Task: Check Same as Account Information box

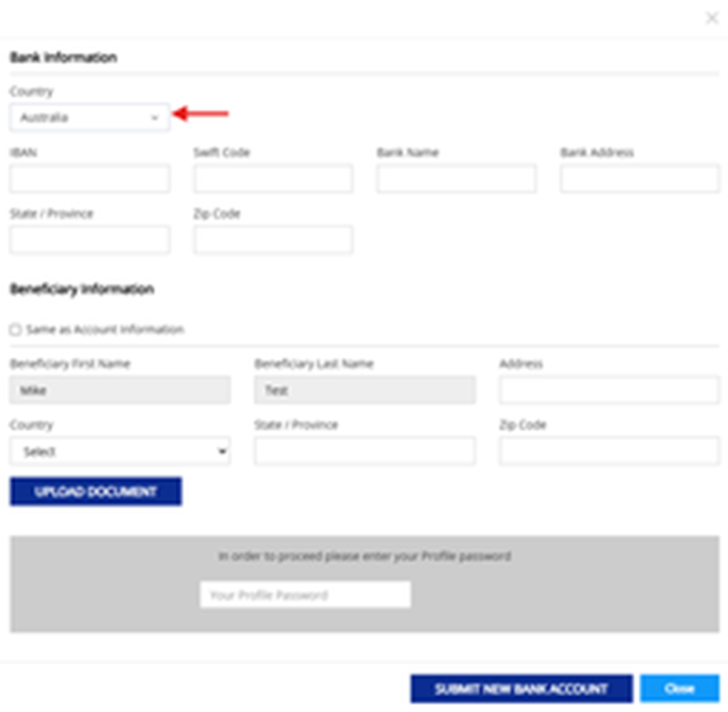Action: tap(15, 330)
